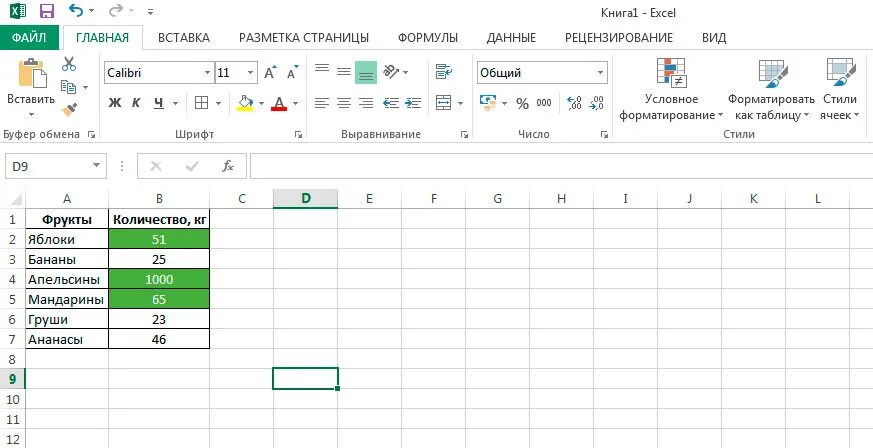This screenshot has height=448, width=873.
Task: Click the Save floppy disk icon
Action: pyautogui.click(x=47, y=11)
